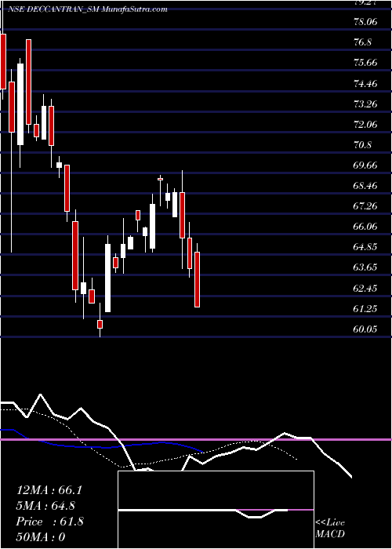This screenshot has width=392, height=549.
Task: Click the 72.06 price axis label
Action: tap(365, 125)
